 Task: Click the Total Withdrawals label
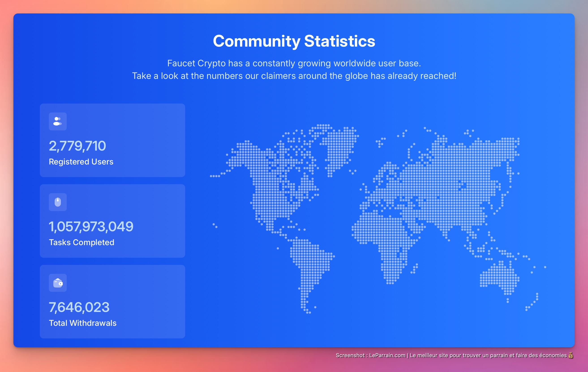click(x=83, y=323)
